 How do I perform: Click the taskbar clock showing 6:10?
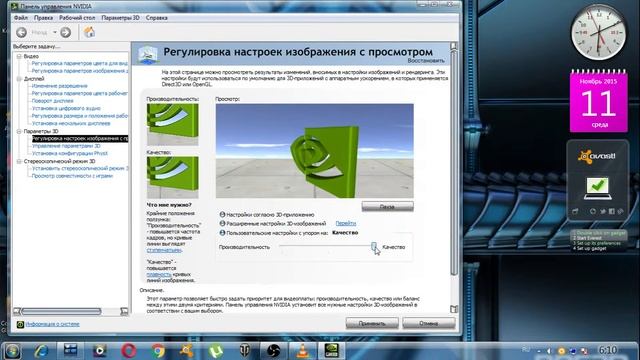[607, 351]
